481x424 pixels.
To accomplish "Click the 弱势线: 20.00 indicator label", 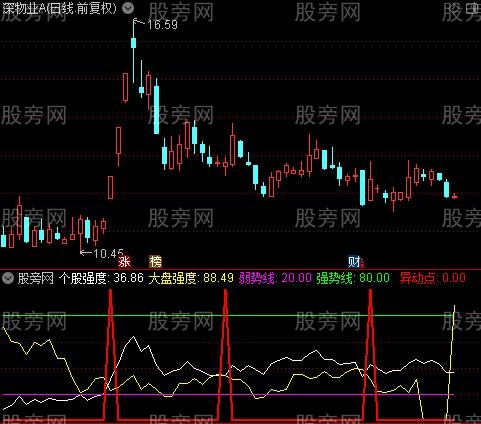I will coord(275,278).
